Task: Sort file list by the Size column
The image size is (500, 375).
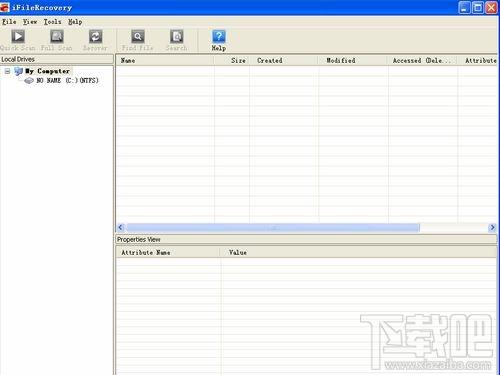Action: click(232, 60)
